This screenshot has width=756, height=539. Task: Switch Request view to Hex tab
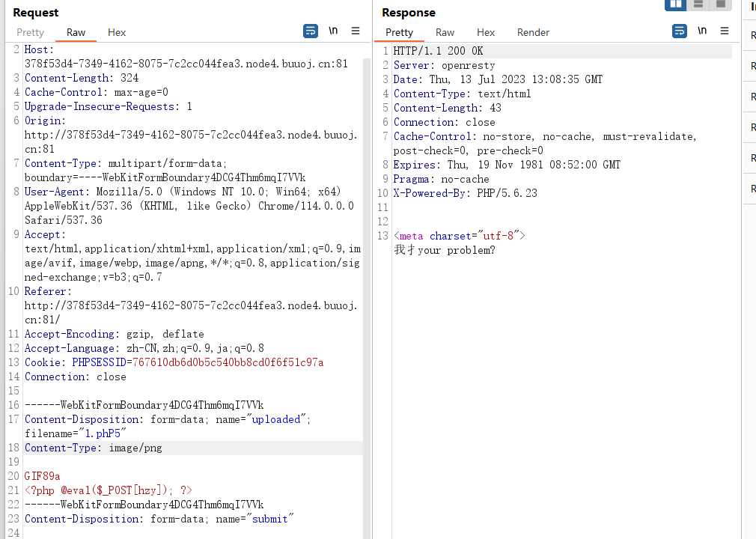tap(117, 32)
